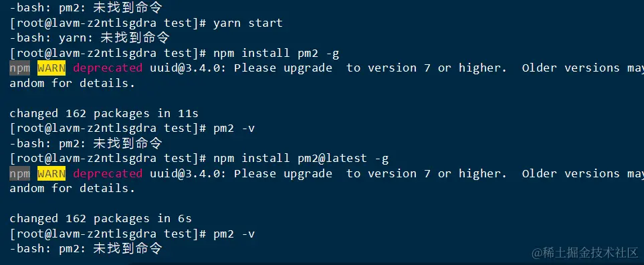Click the first yellow WARN badge
Image resolution: width=644 pixels, height=265 pixels.
pos(51,68)
